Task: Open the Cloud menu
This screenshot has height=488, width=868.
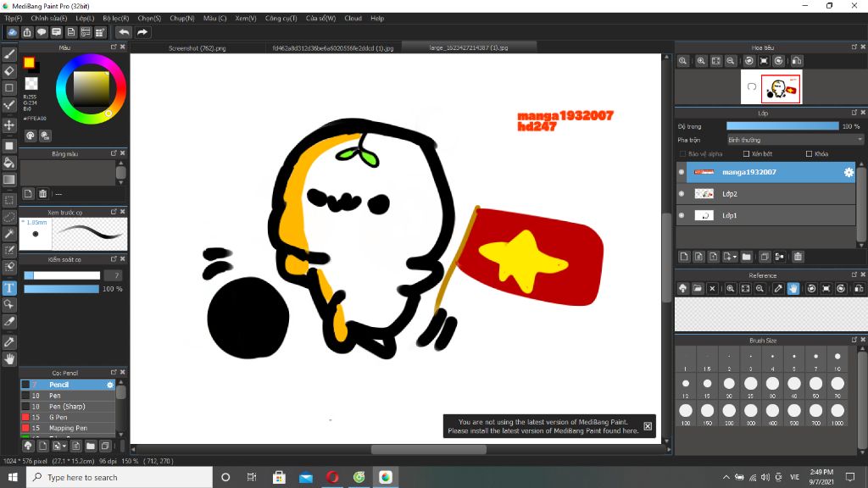Action: pos(353,19)
